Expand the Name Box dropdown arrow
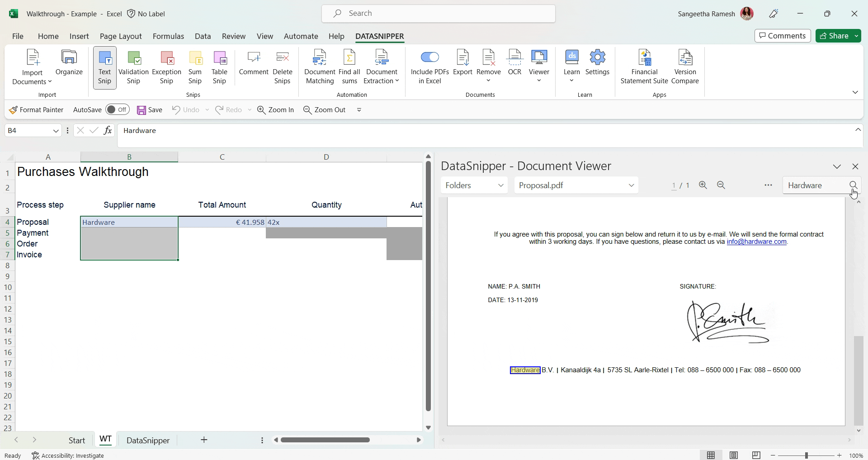 (x=56, y=131)
